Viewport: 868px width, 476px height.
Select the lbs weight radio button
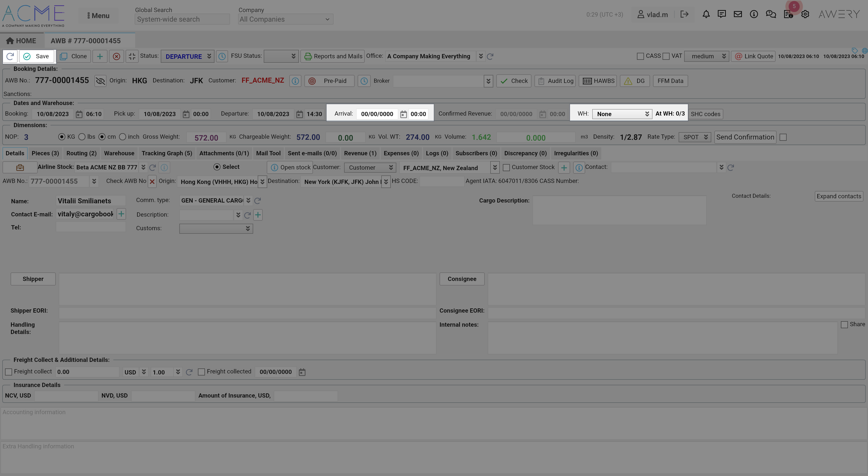click(82, 137)
